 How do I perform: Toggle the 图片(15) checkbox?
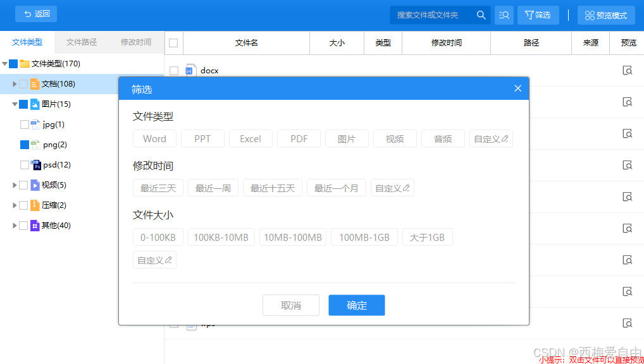pos(23,104)
